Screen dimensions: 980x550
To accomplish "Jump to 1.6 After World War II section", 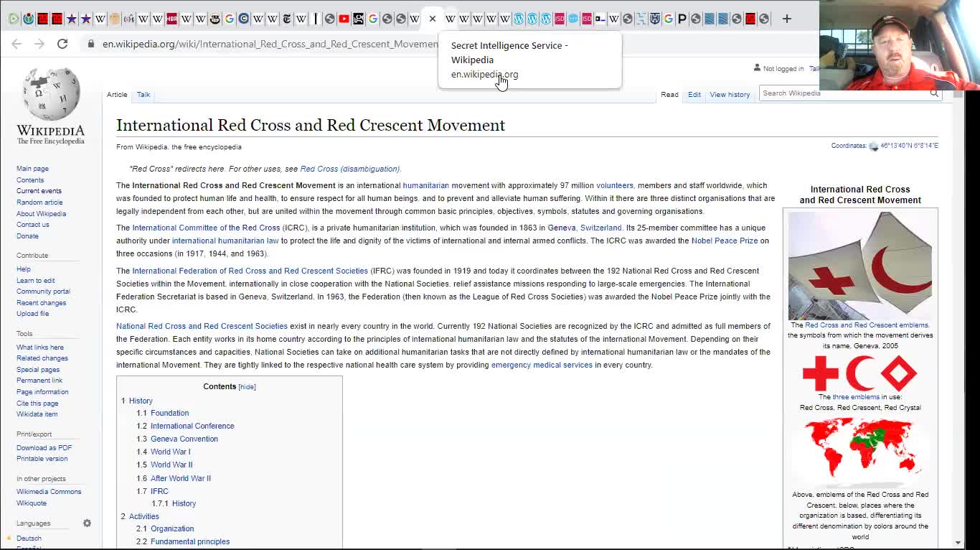I will click(x=181, y=478).
